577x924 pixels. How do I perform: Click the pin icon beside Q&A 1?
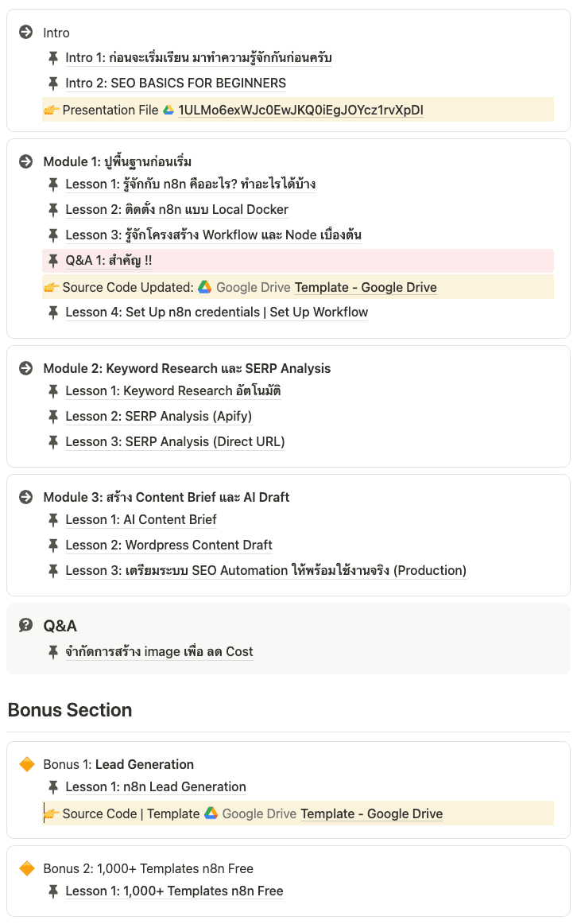53,260
